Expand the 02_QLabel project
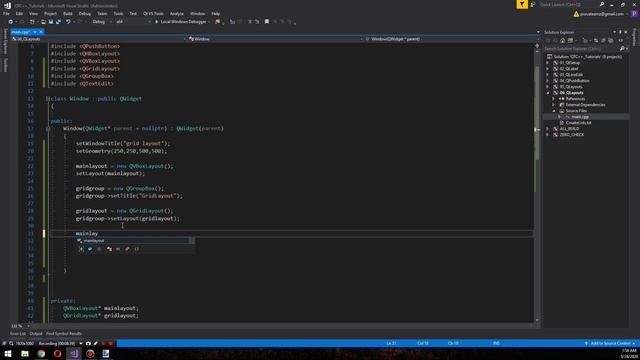Viewport: 640px width, 360px height. tap(548, 69)
